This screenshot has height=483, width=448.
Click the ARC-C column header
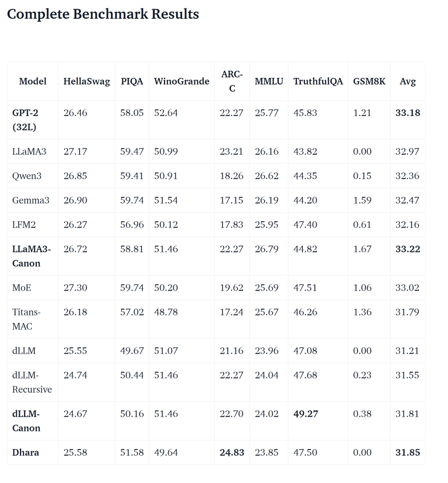(x=232, y=81)
